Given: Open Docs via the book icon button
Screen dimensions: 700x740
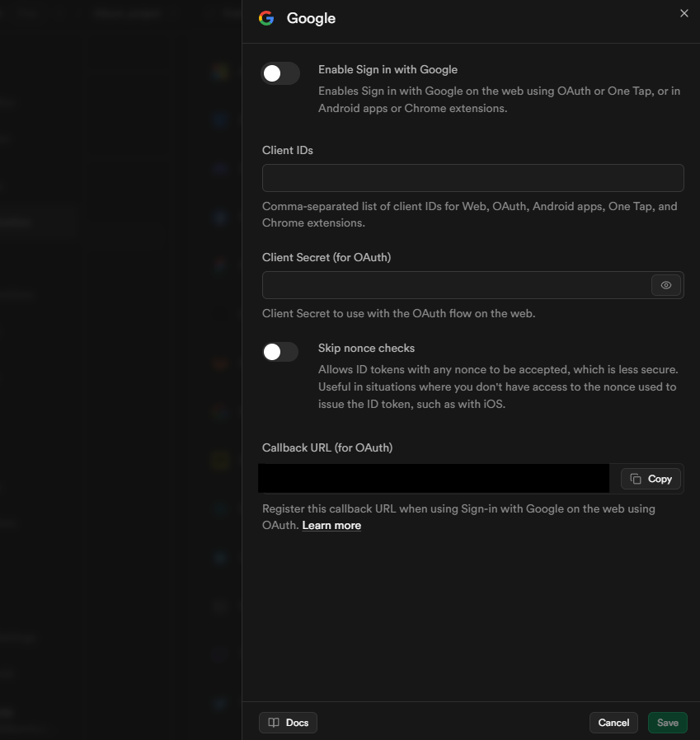Looking at the screenshot, I should (288, 723).
